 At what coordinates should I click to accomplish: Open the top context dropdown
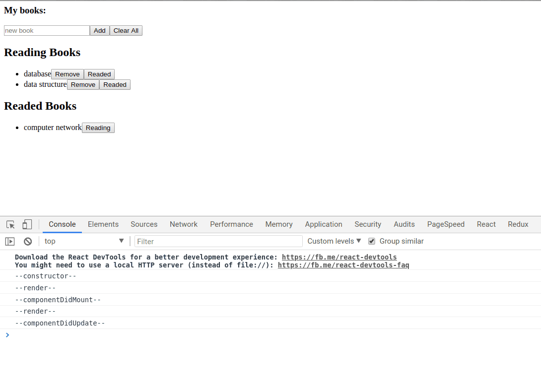pos(84,241)
